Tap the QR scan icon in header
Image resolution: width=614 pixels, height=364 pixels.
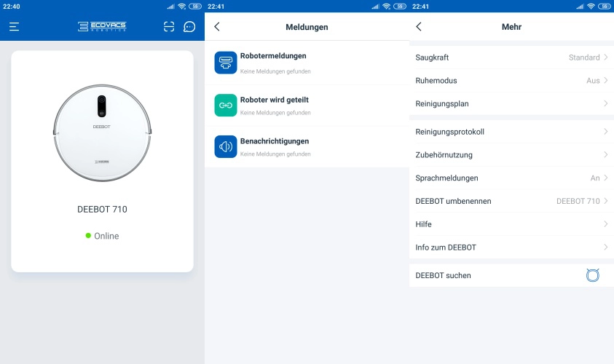(x=169, y=27)
